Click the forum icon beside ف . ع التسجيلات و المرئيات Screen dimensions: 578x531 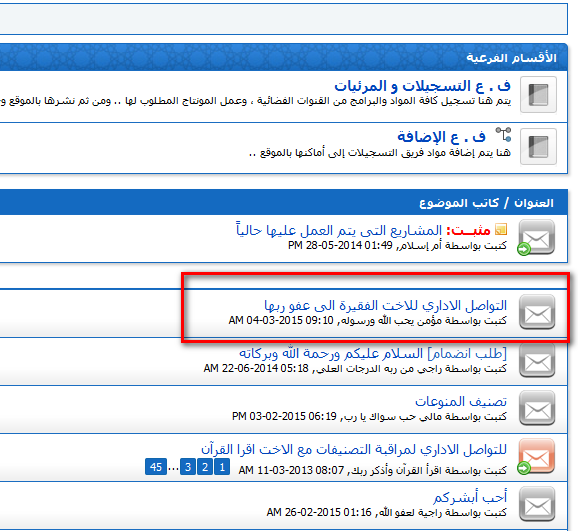tap(538, 94)
